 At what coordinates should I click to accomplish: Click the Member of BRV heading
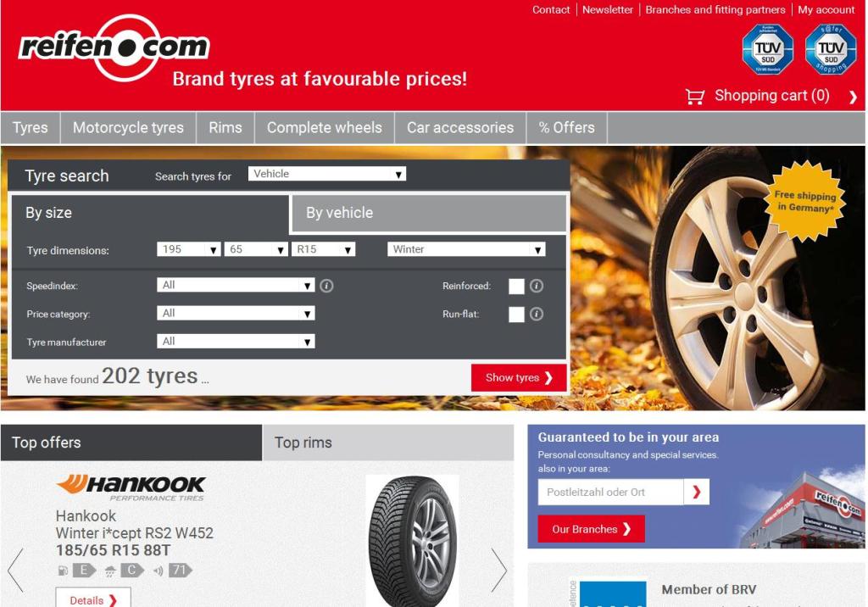click(709, 590)
